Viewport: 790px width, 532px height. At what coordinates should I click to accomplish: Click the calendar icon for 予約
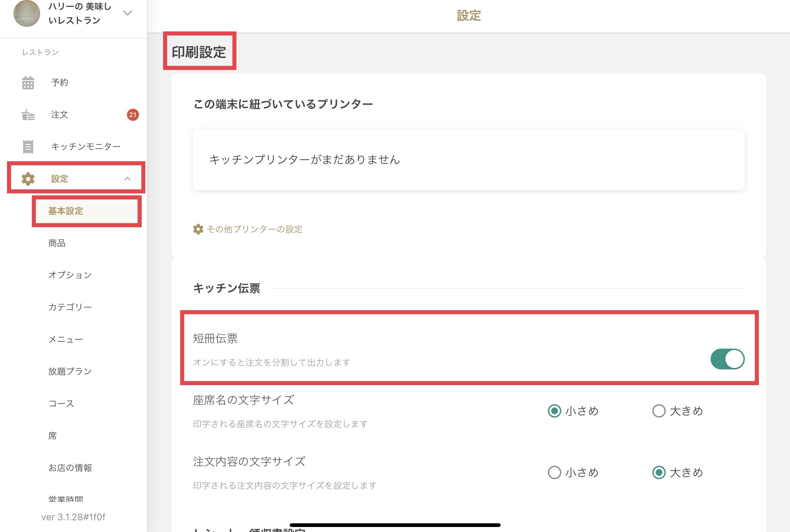pyautogui.click(x=28, y=82)
